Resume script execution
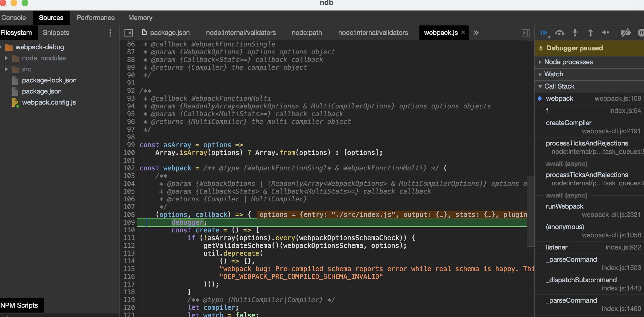Viewport: 644px width, 317px height. click(544, 33)
